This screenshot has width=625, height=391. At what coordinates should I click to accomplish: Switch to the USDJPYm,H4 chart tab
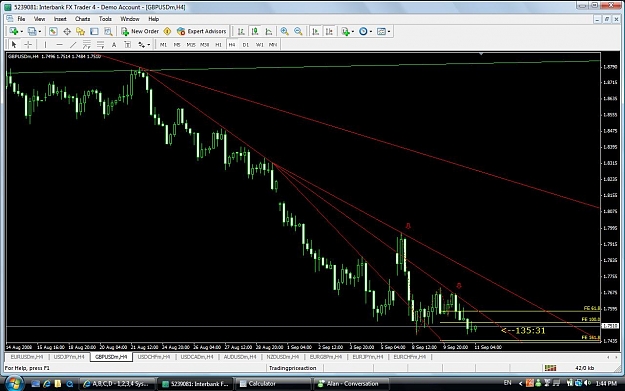click(69, 357)
